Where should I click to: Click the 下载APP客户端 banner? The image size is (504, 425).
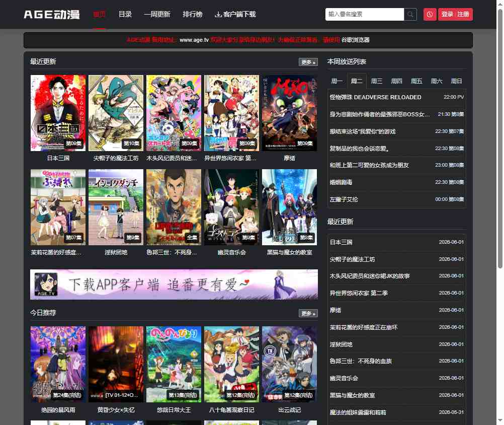coord(174,285)
